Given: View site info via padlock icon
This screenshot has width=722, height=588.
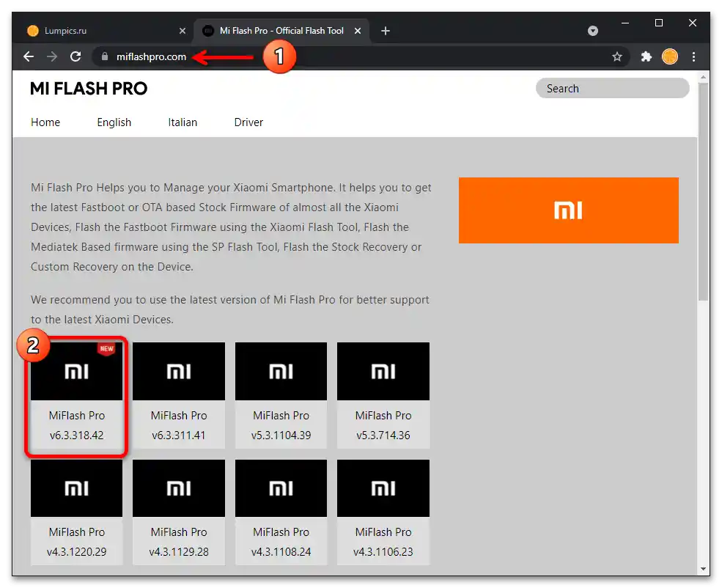Looking at the screenshot, I should point(105,56).
